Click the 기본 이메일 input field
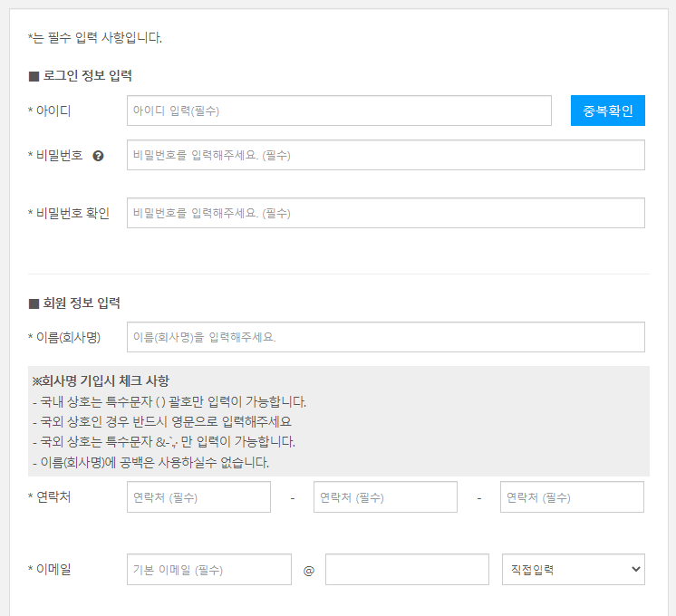The height and width of the screenshot is (616, 676). (209, 570)
